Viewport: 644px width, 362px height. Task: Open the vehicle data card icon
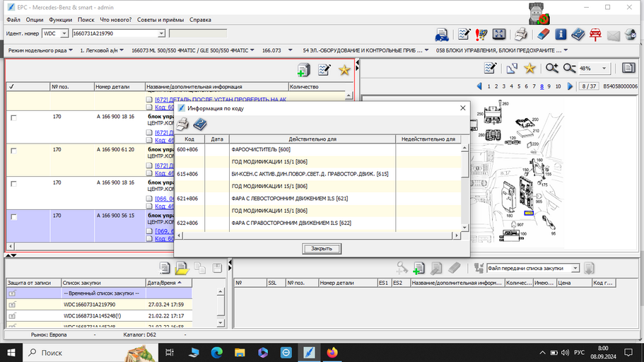coord(442,35)
